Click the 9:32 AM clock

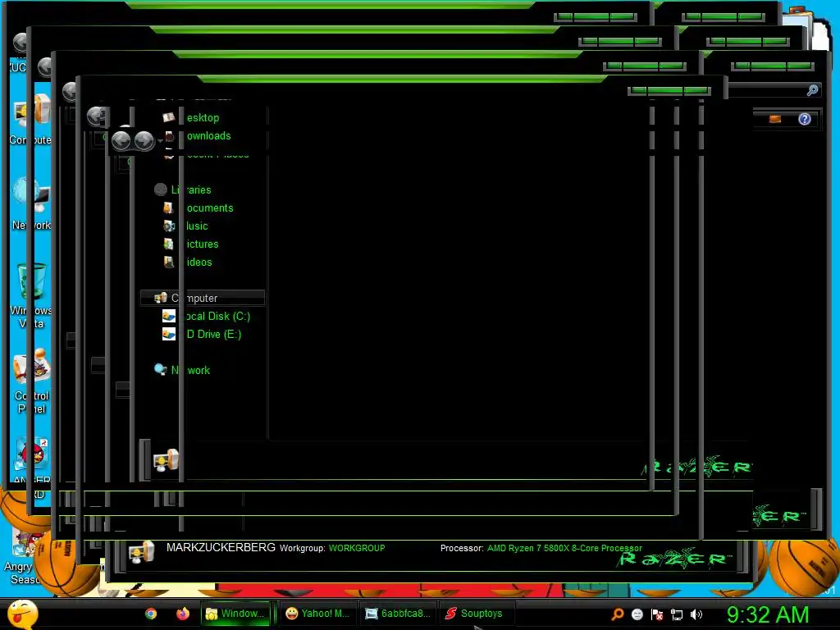point(767,614)
